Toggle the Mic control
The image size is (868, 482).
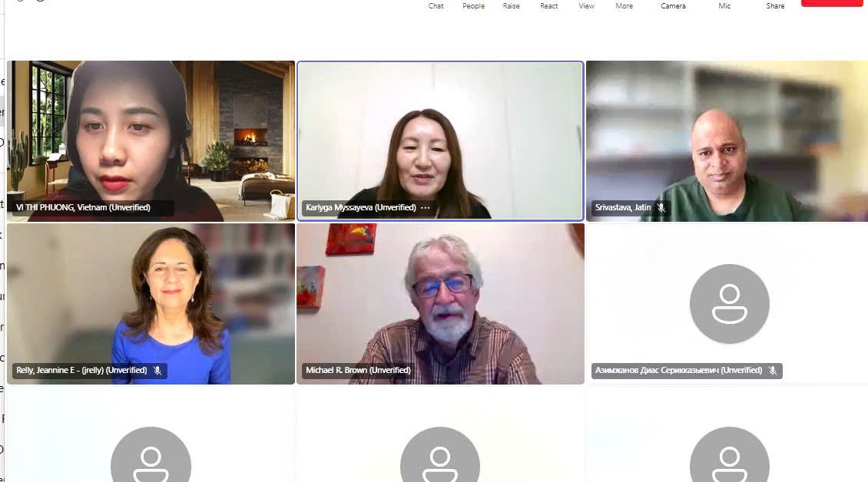[724, 5]
